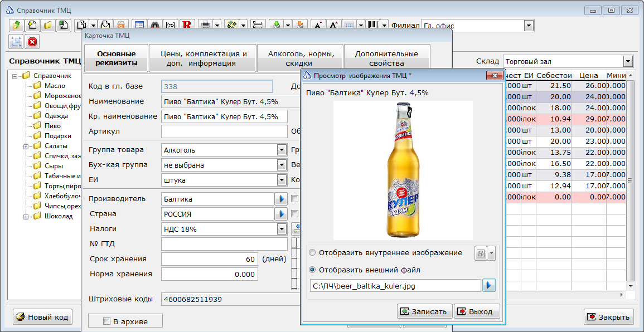Click the Закрыть button

[x=608, y=317]
